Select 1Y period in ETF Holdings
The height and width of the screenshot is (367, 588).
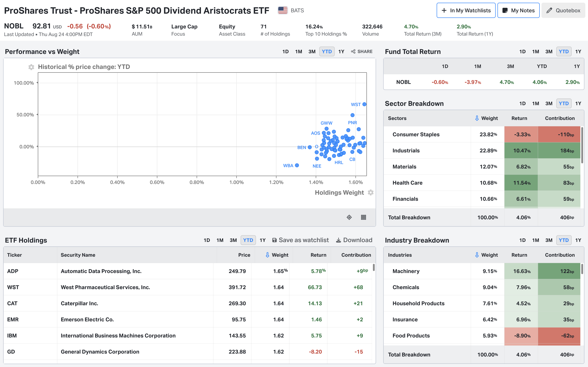point(263,240)
